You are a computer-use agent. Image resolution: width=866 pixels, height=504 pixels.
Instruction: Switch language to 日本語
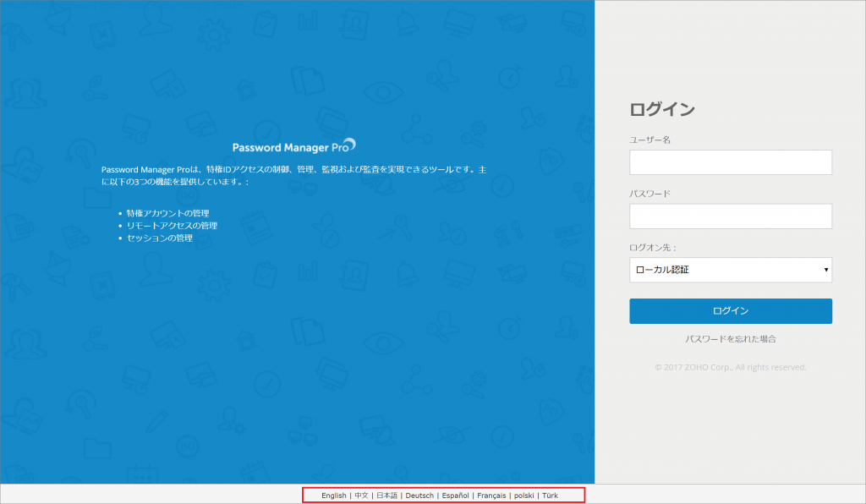(x=386, y=496)
